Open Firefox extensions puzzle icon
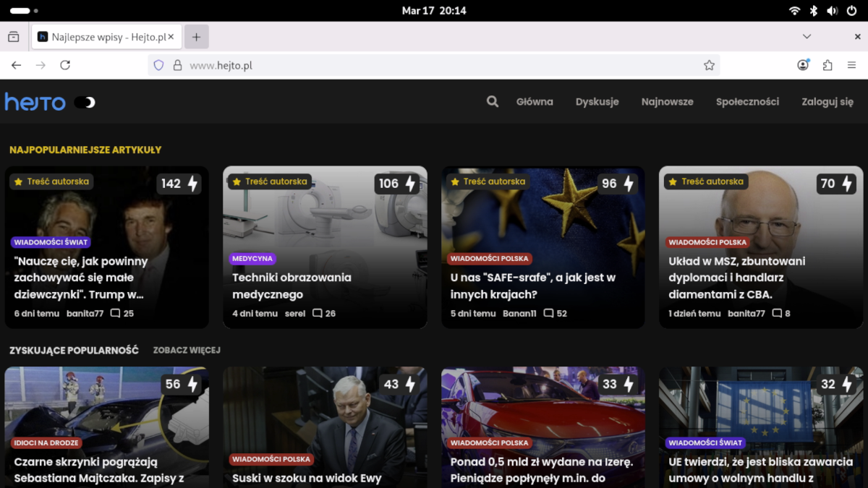This screenshot has width=868, height=488. (x=827, y=65)
